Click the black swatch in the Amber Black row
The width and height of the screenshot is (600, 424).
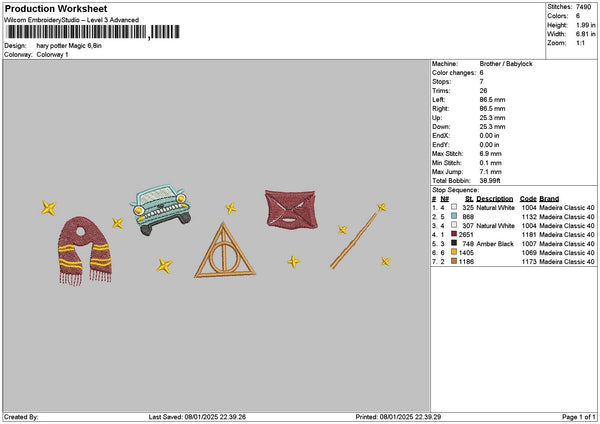[x=454, y=243]
